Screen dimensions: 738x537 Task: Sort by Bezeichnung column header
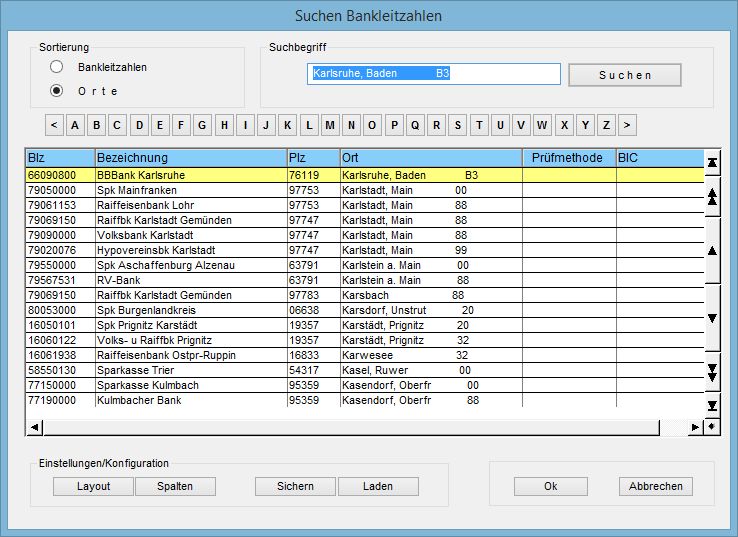(x=190, y=158)
